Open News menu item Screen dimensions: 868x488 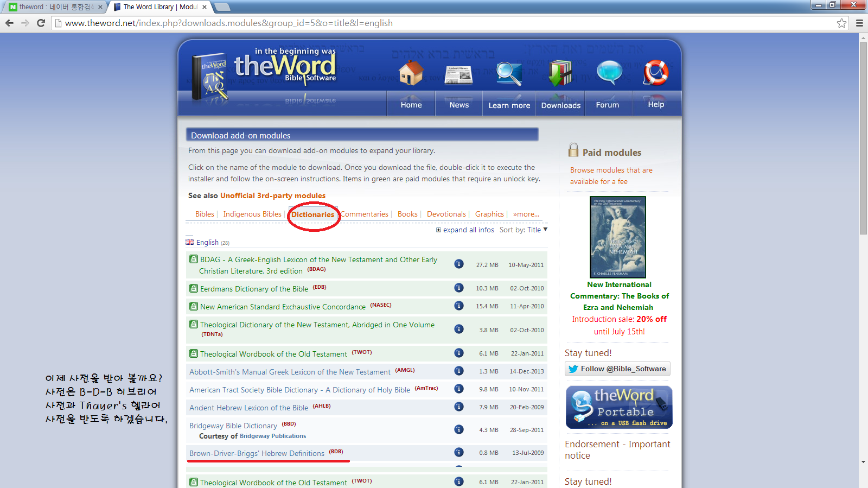(x=459, y=105)
